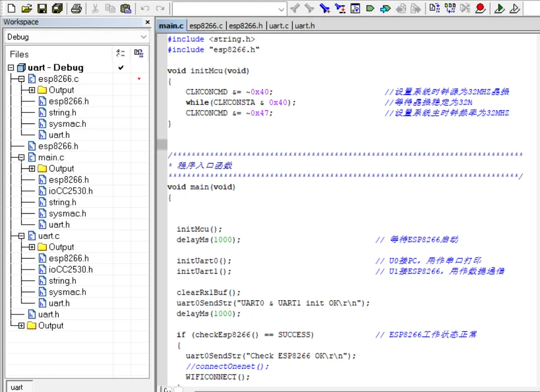Open the Go To line dialog icon
The width and height of the screenshot is (540, 392).
355,8
